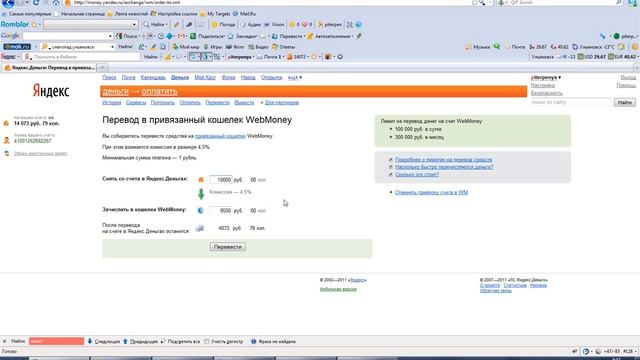Open the Rambler search combo box dropdown
The width and height of the screenshot is (640, 360).
click(x=134, y=24)
